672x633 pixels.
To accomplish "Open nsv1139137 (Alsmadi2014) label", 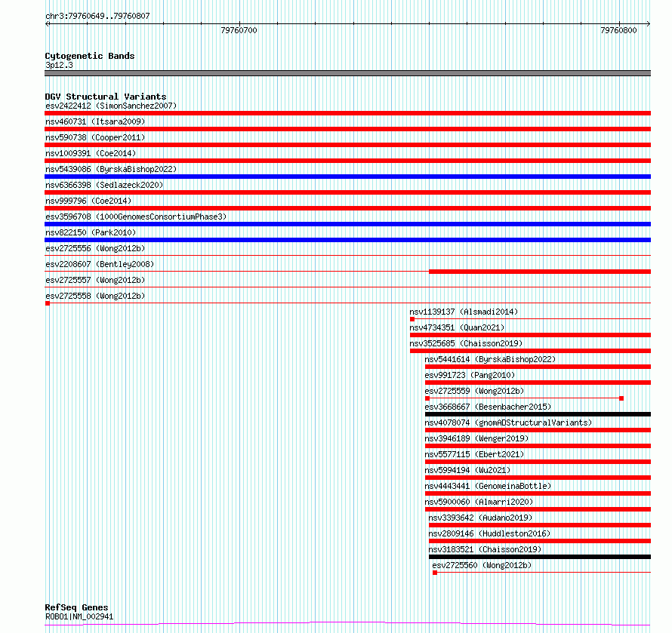I will [x=464, y=312].
